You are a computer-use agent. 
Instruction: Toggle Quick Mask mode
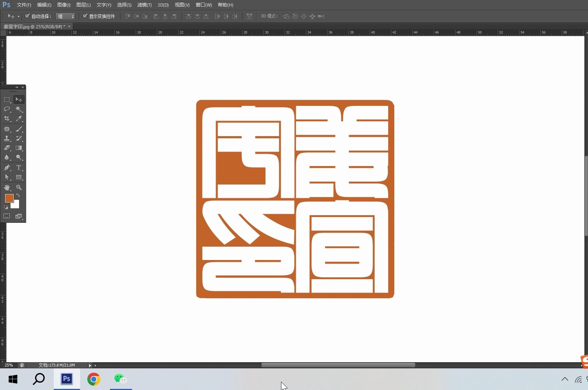7,216
